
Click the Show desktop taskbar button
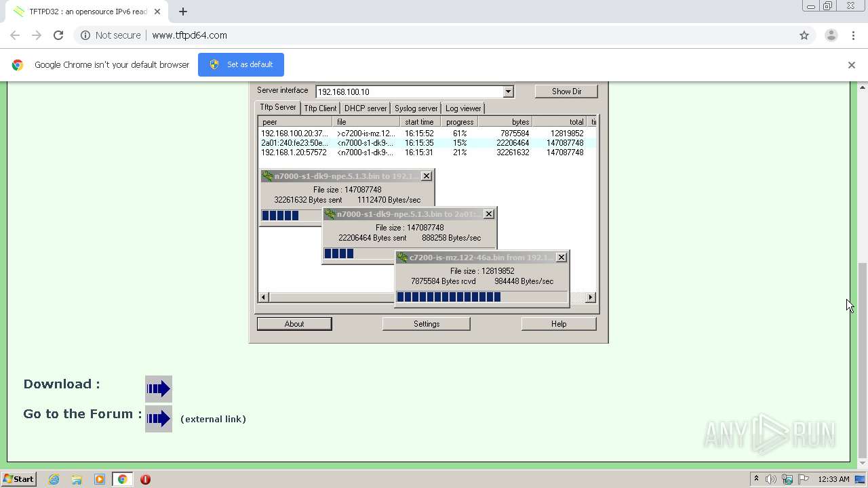click(x=860, y=479)
